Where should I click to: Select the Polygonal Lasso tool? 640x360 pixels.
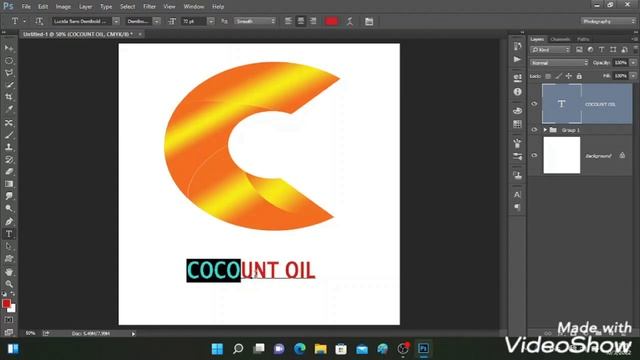9,73
